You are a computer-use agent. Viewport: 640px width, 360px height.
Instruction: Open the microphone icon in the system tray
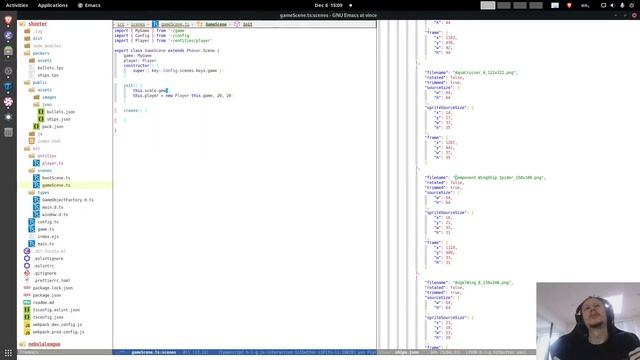[x=622, y=5]
